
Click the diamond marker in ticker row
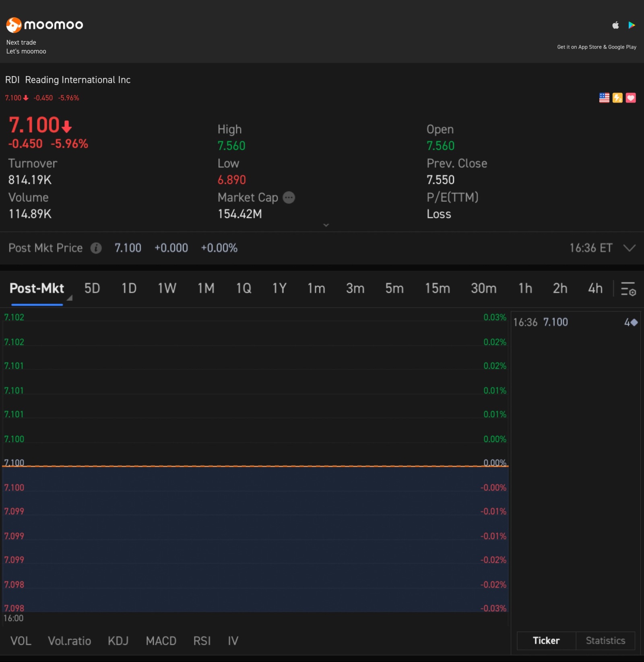point(634,322)
